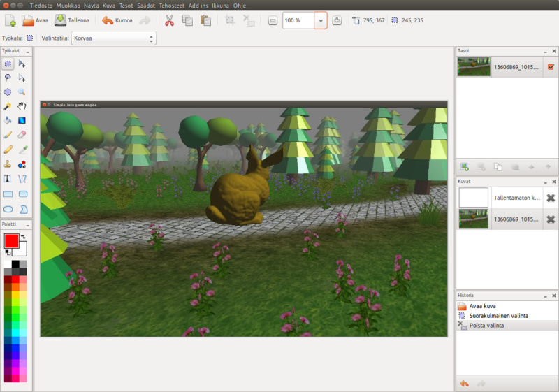Choose the Eraser tool
This screenshot has width=559, height=392.
[22, 135]
